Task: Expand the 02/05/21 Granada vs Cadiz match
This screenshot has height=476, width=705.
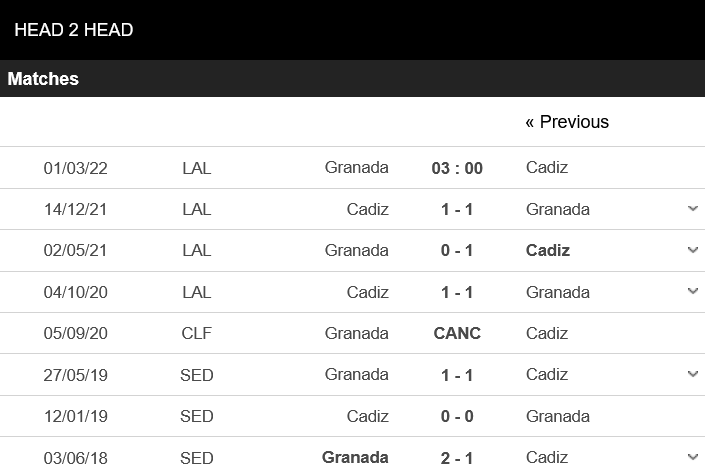Action: (x=692, y=250)
